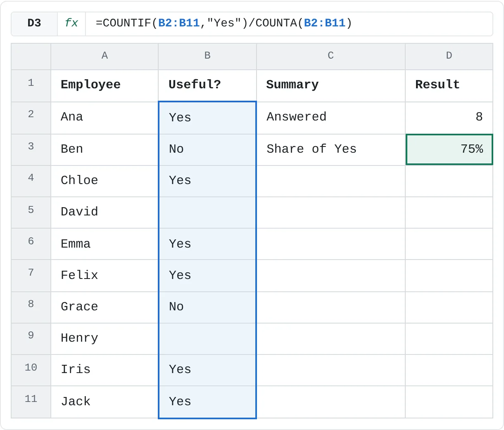
Task: Click the 'Summary' header cell
Action: (x=331, y=86)
